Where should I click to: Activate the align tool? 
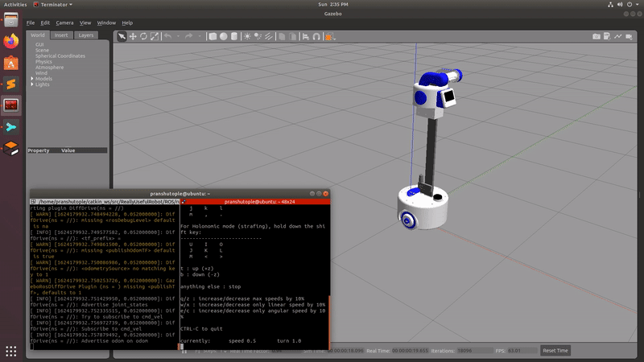pyautogui.click(x=306, y=36)
